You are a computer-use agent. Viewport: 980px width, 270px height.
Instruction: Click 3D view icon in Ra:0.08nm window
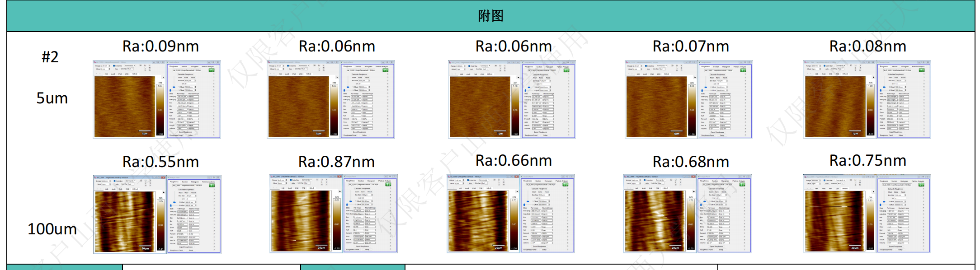851,66
